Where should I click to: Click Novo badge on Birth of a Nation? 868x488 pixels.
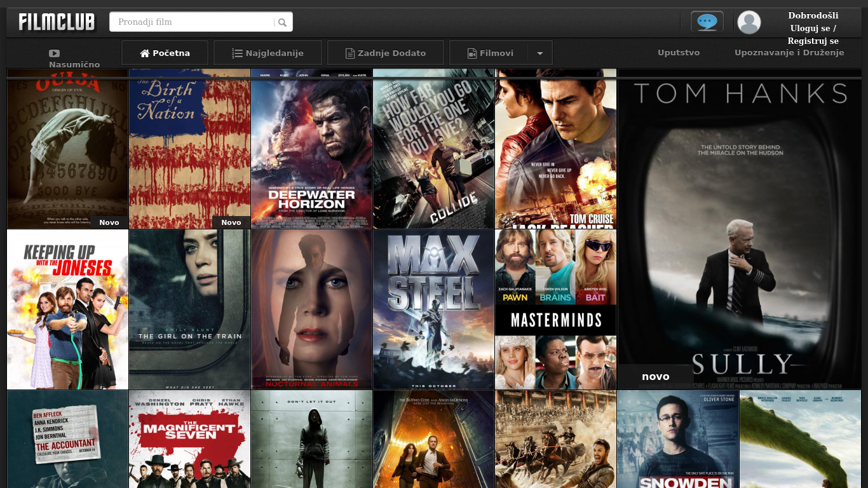pyautogui.click(x=231, y=222)
